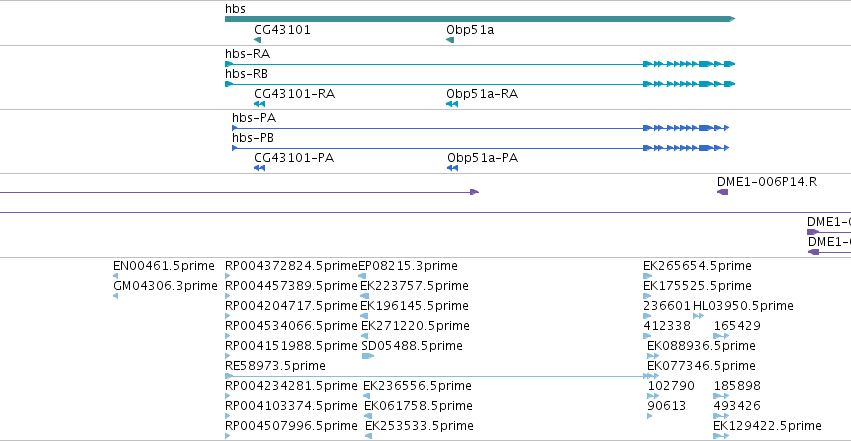Click the 493426 feature arrow glyph
Viewport: 851px width, 441px height.
pyautogui.click(x=721, y=416)
